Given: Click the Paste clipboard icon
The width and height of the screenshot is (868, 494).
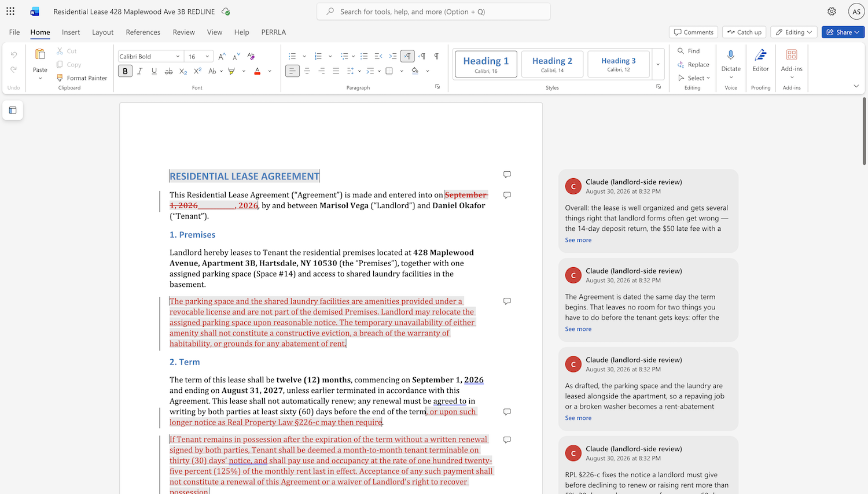Looking at the screenshot, I should [x=40, y=54].
